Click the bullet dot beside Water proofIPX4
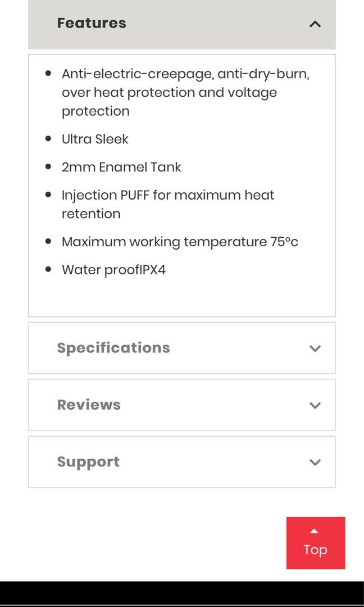Image resolution: width=364 pixels, height=607 pixels. (48, 270)
